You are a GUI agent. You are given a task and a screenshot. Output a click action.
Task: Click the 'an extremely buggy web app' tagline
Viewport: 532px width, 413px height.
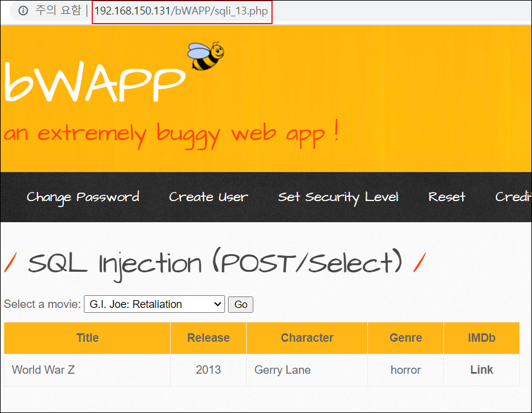[171, 135]
